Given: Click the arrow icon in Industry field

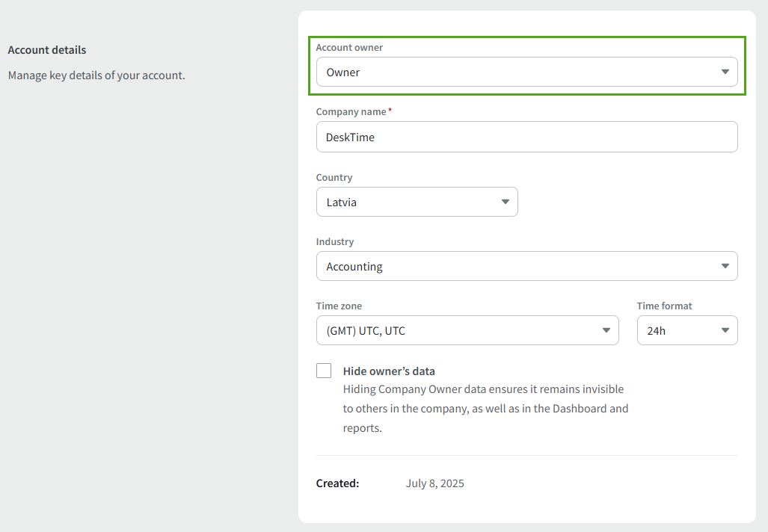Looking at the screenshot, I should coord(725,267).
